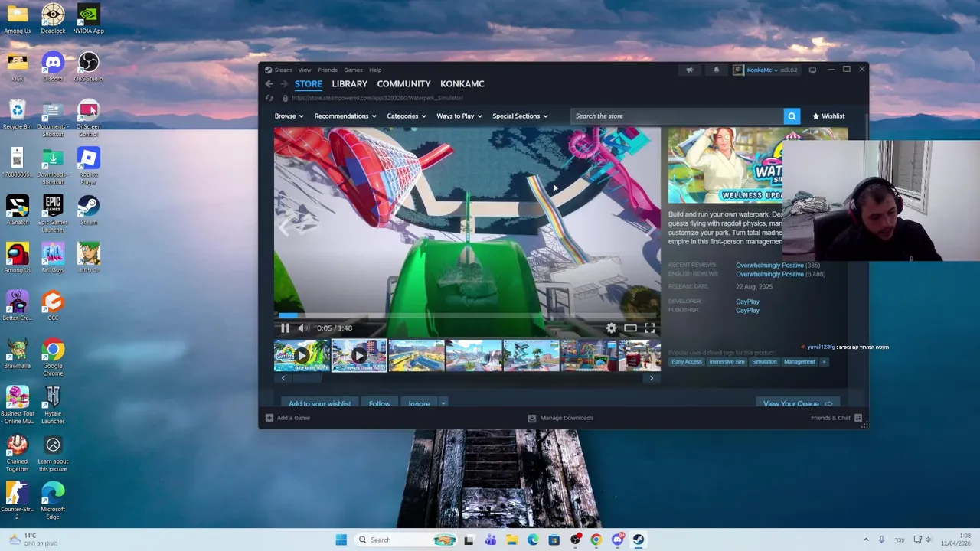Open Steam notifications bell

717,70
